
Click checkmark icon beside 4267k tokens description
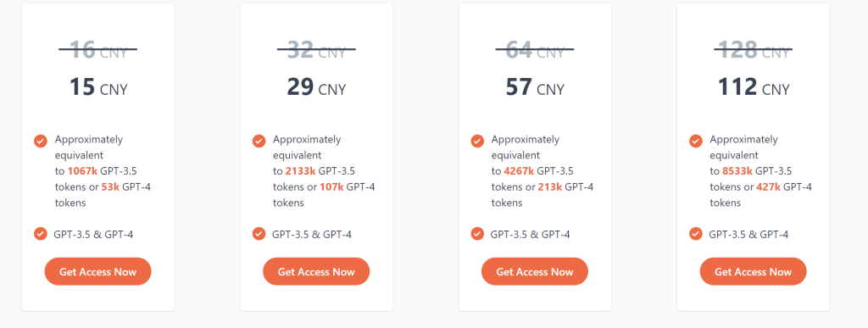pos(477,141)
